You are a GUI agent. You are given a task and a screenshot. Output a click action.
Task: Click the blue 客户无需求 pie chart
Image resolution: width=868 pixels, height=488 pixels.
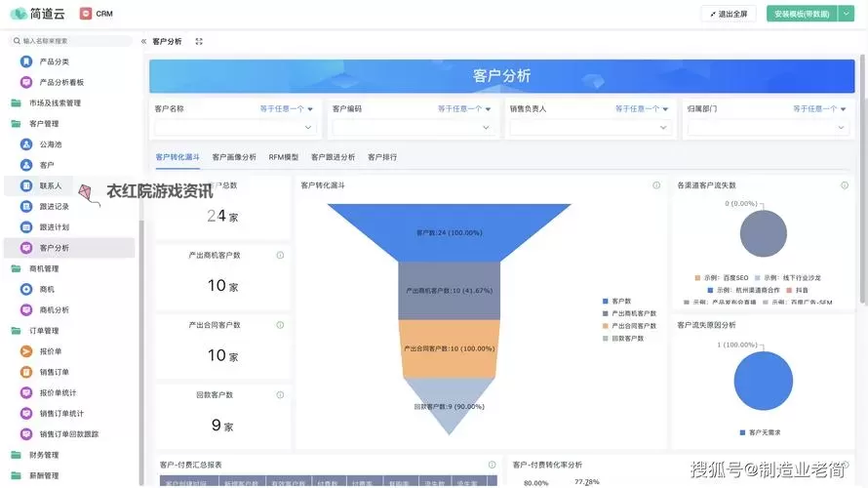(x=764, y=381)
